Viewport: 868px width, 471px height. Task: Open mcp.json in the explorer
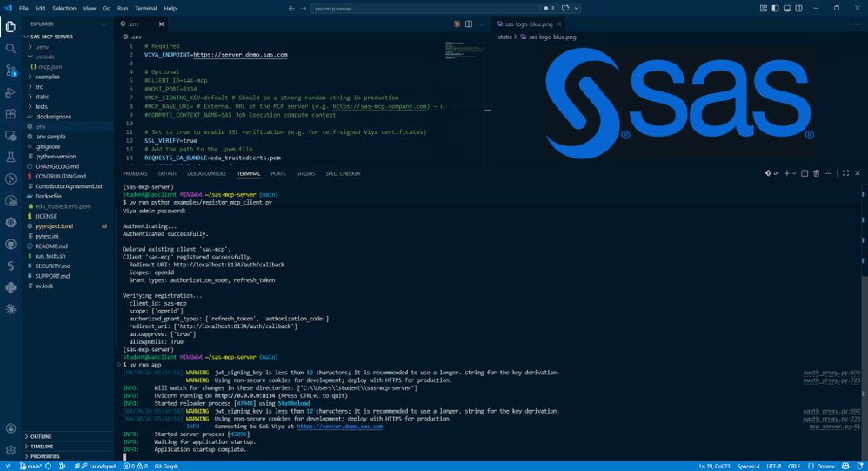(68, 66)
